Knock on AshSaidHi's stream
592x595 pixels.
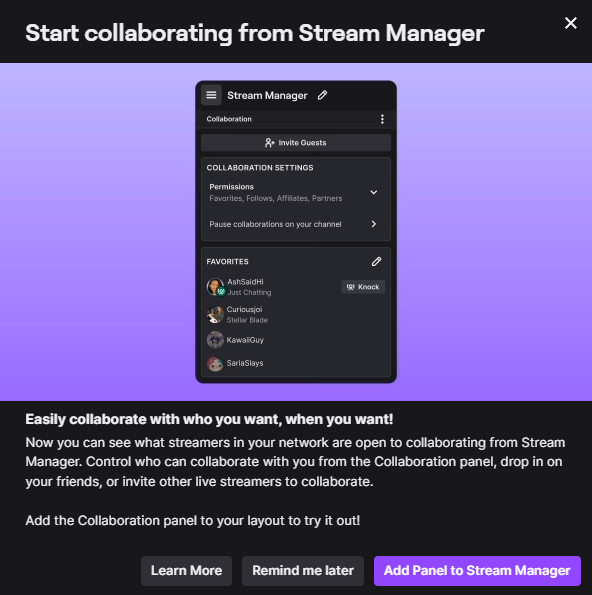[x=363, y=287]
